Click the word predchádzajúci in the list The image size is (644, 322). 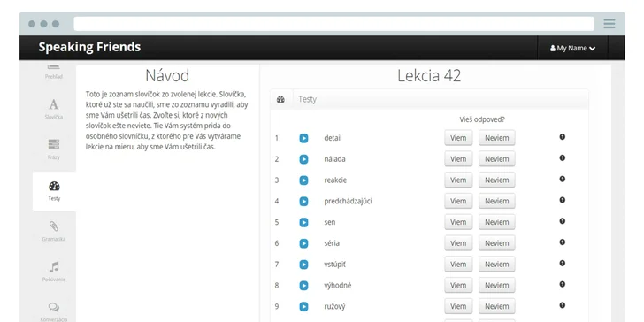coord(348,202)
